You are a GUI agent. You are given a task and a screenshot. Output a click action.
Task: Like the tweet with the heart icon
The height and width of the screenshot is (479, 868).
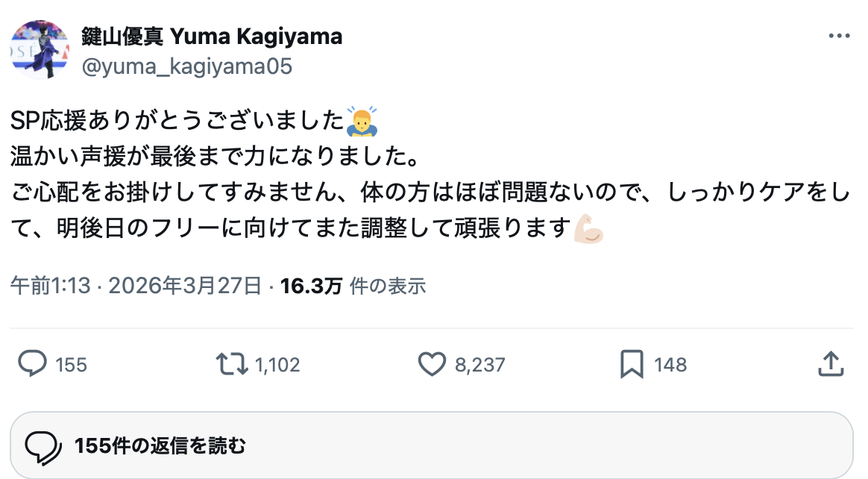point(431,364)
